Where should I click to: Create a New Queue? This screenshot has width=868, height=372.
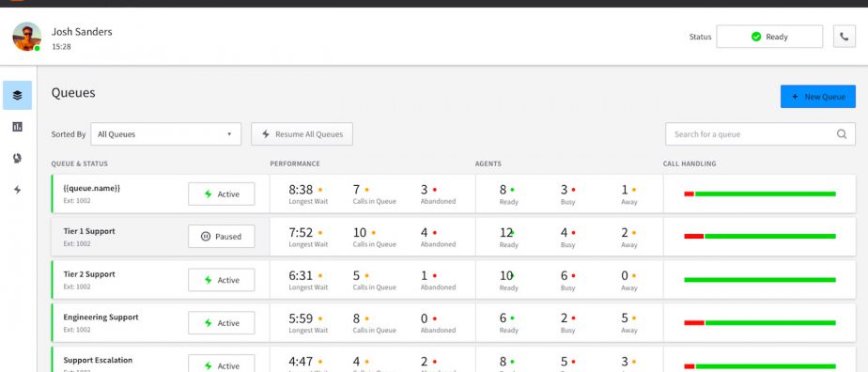pyautogui.click(x=817, y=97)
